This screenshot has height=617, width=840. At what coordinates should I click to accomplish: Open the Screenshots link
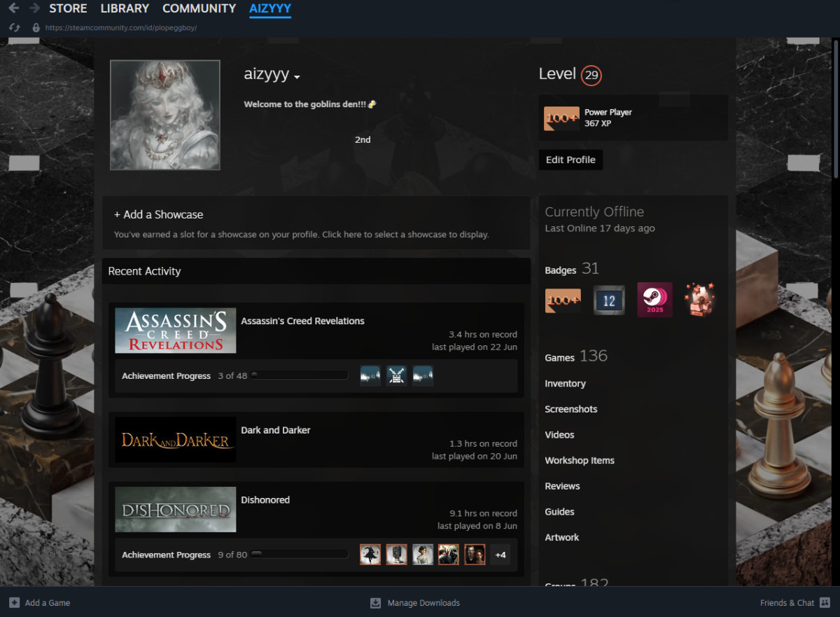571,409
